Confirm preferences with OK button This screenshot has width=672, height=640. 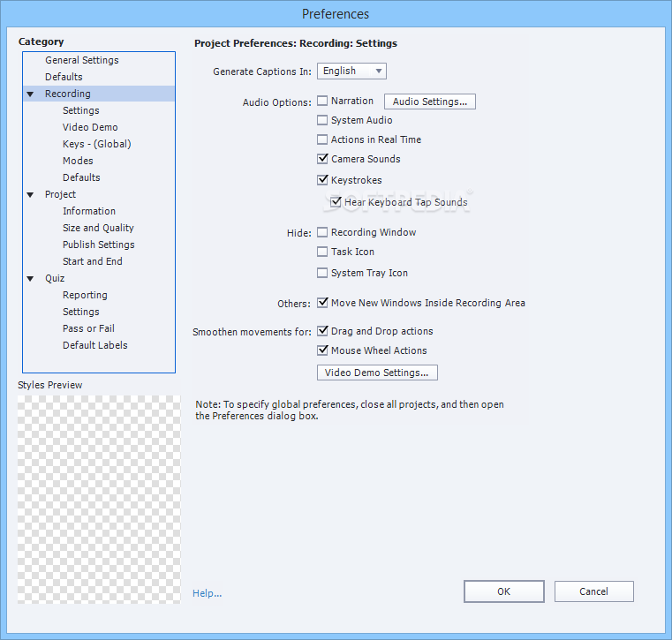point(504,591)
